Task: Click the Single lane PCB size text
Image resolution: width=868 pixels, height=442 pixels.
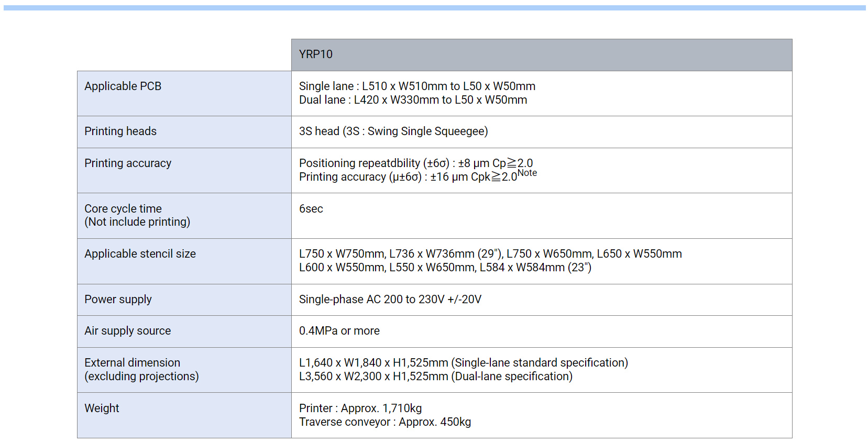Action: [417, 86]
